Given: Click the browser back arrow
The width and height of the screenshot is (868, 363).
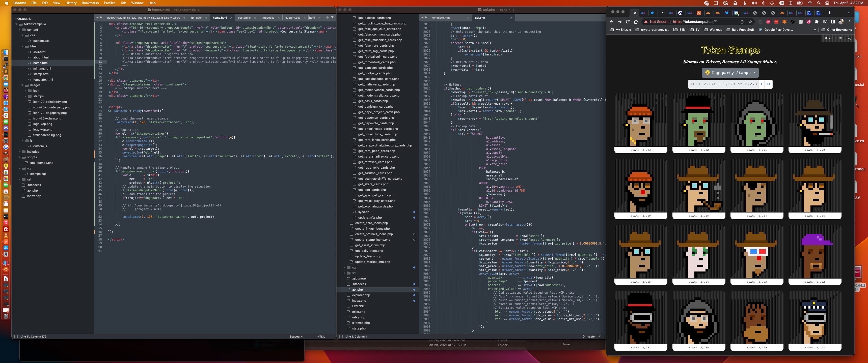Looking at the screenshot, I should click(612, 21).
